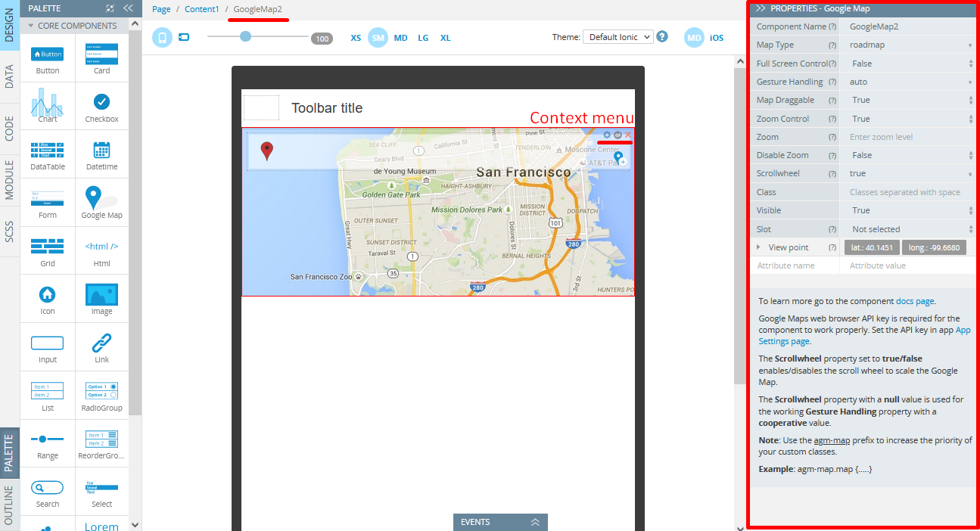The height and width of the screenshot is (531, 980).
Task: Open map settings gear in context menu
Action: click(607, 135)
